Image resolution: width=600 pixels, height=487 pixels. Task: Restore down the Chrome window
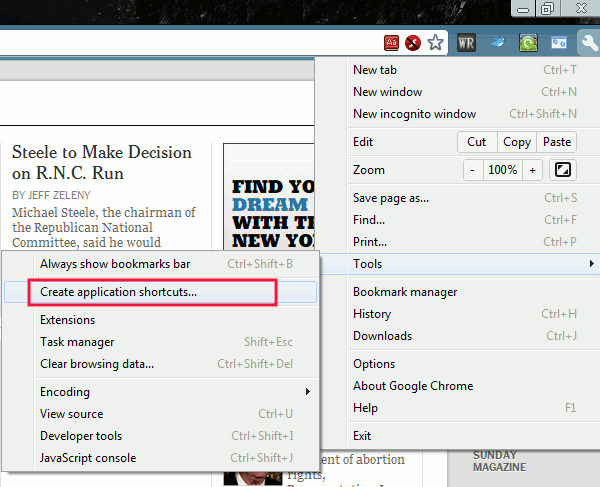[547, 8]
